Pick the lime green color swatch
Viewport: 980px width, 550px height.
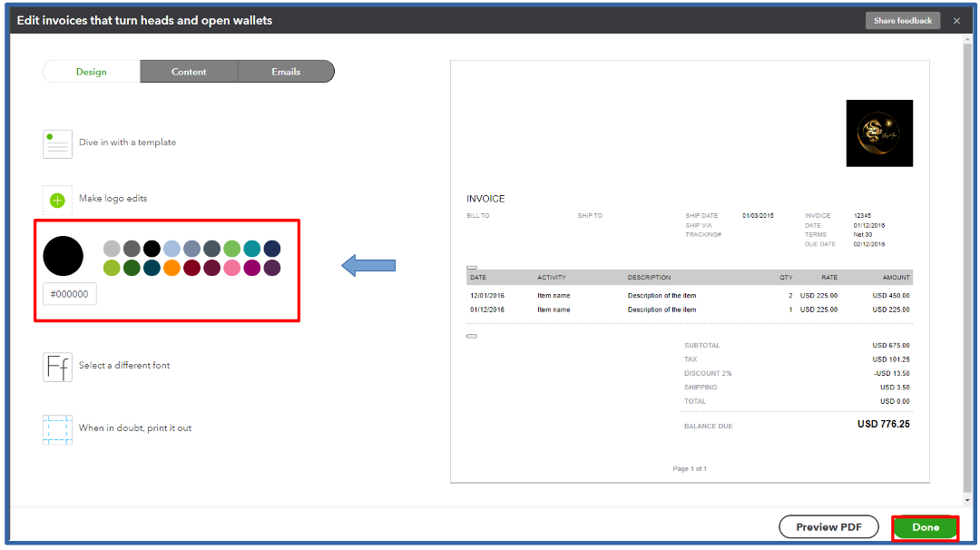click(x=112, y=268)
